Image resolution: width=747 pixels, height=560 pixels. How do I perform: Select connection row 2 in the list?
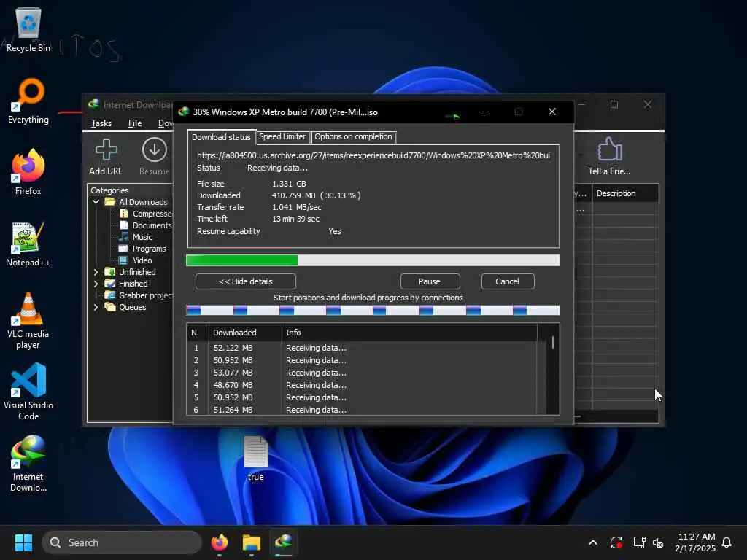(362, 360)
